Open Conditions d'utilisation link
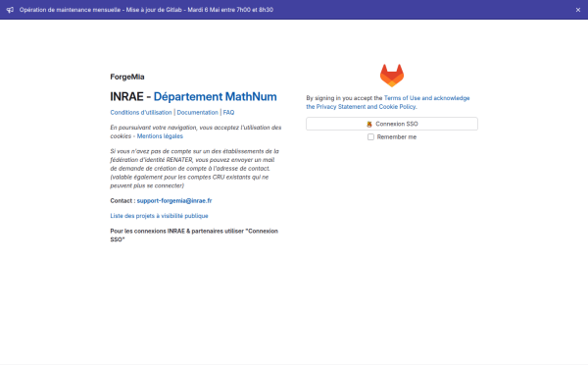The image size is (588, 368). (x=140, y=112)
